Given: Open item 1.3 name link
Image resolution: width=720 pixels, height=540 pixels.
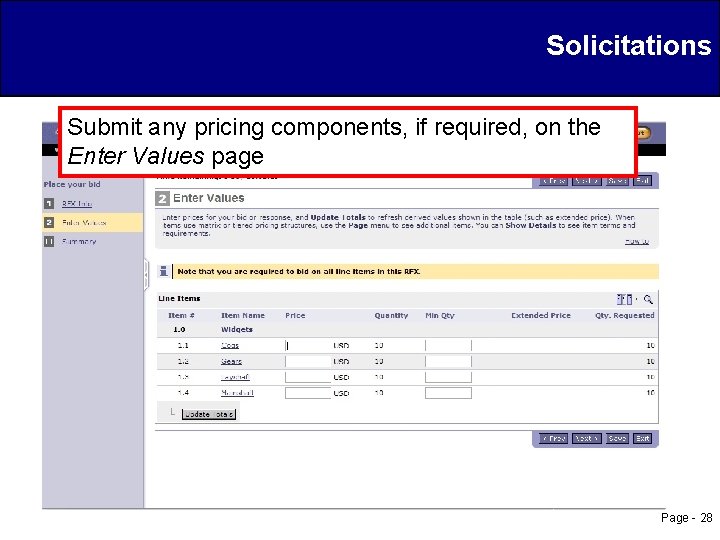Looking at the screenshot, I should 235,377.
